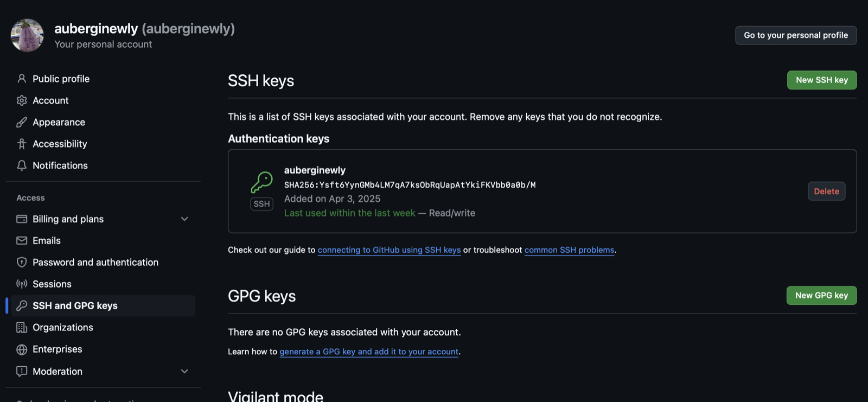Select SSH and GPG keys item

click(x=103, y=305)
